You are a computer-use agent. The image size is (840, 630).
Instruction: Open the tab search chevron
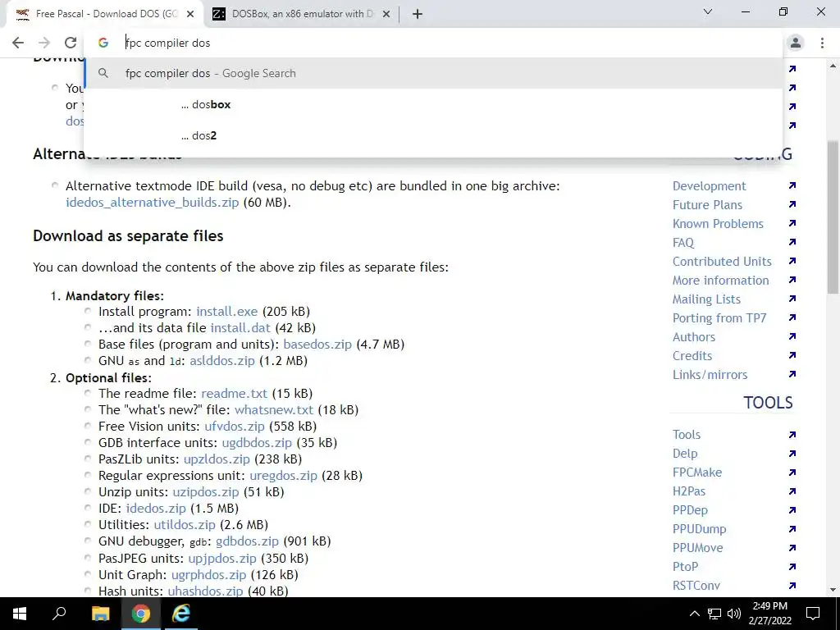pyautogui.click(x=708, y=11)
